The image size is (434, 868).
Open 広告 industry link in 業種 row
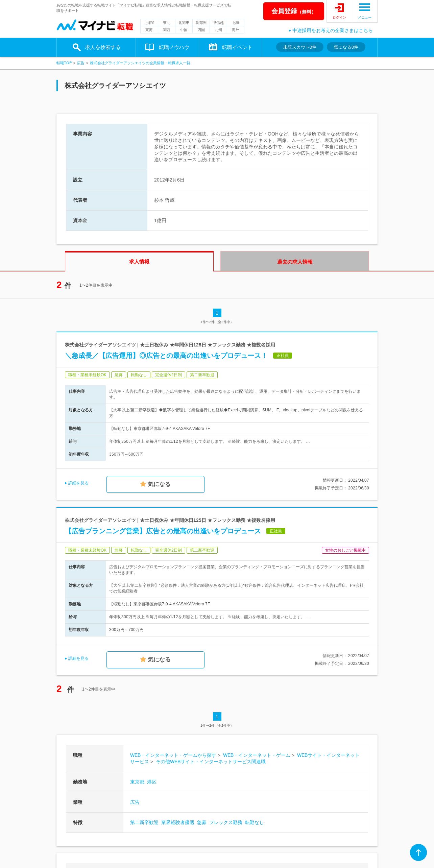tap(135, 802)
